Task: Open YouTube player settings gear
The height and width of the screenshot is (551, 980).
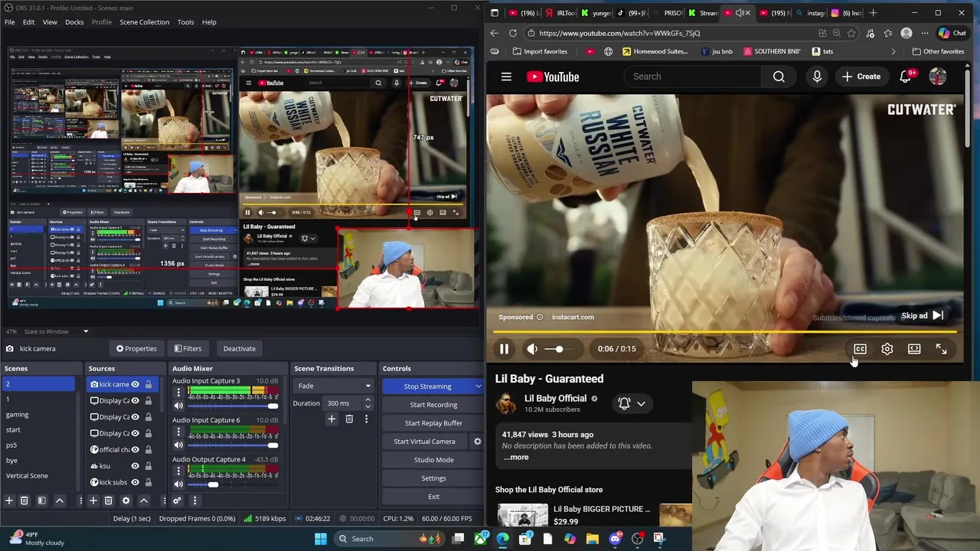Action: [x=887, y=349]
